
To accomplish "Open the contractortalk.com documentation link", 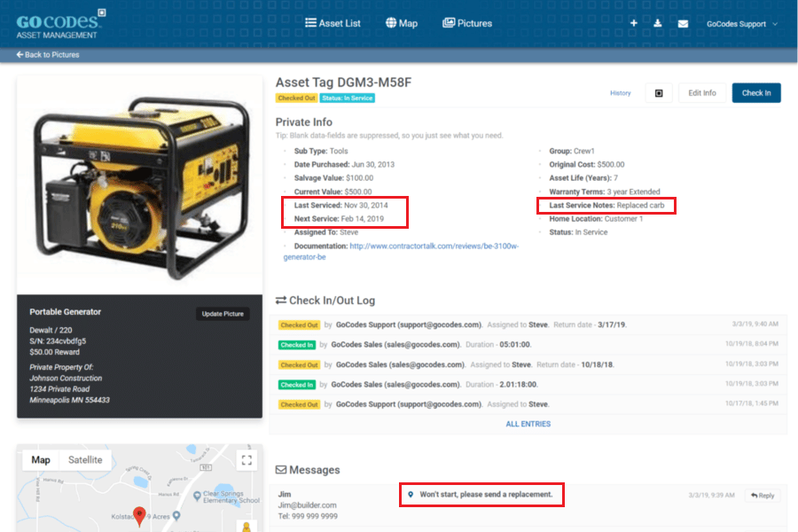I will (434, 246).
